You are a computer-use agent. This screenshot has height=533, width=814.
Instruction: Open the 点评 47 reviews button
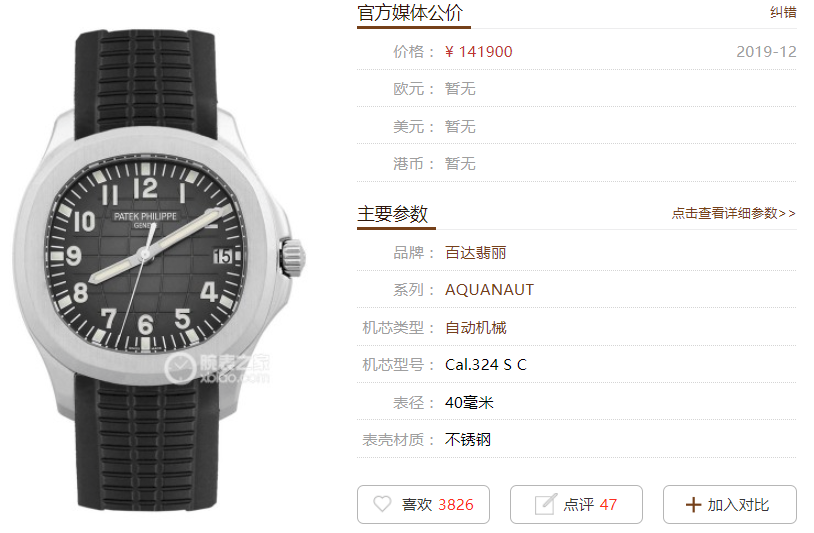point(576,504)
